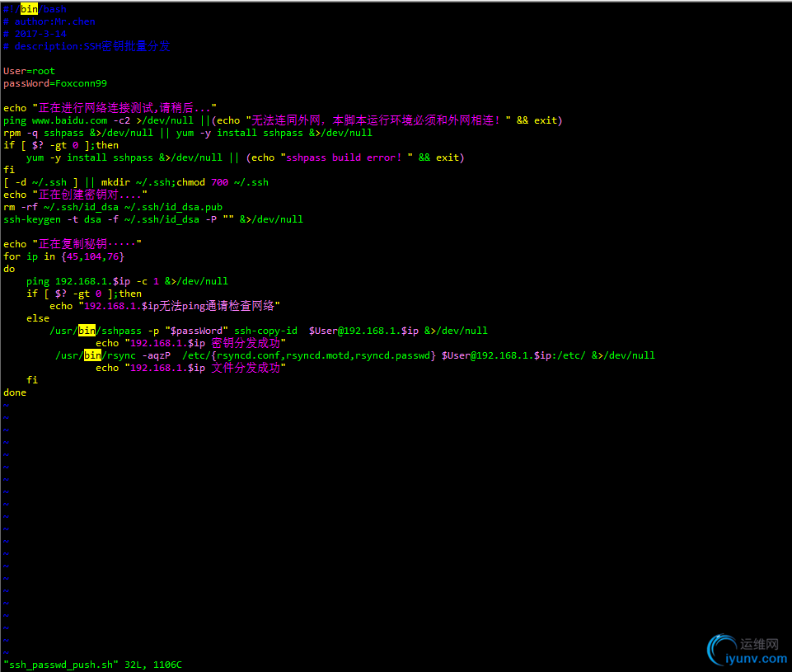Click the 'passWord=Foxconn99' line
Screen dimensions: 792x672
tap(55, 83)
